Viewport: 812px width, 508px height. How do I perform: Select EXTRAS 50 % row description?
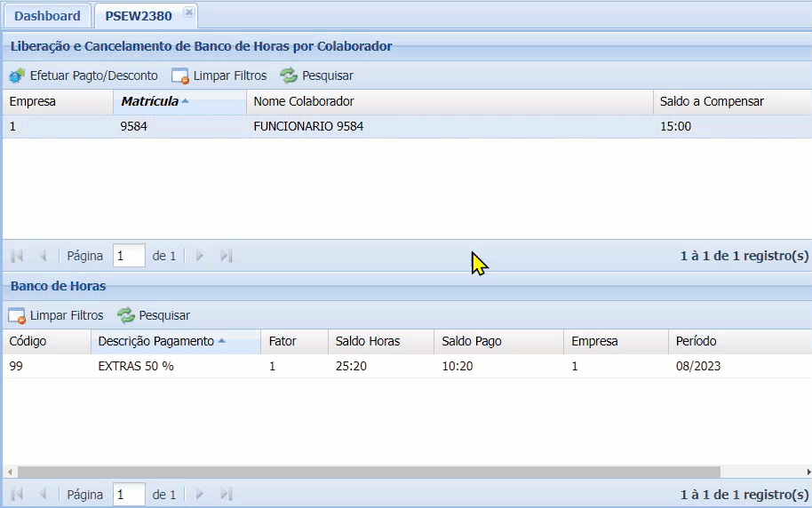(136, 366)
